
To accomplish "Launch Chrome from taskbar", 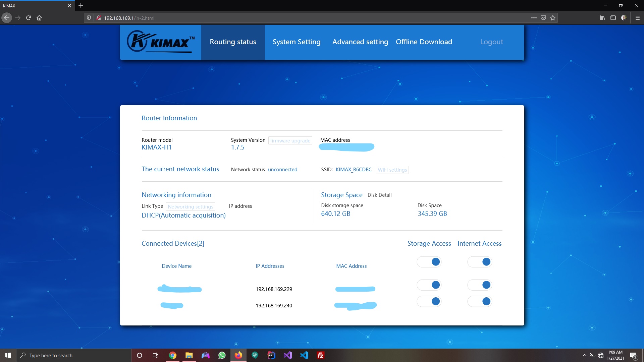I will pyautogui.click(x=173, y=355).
